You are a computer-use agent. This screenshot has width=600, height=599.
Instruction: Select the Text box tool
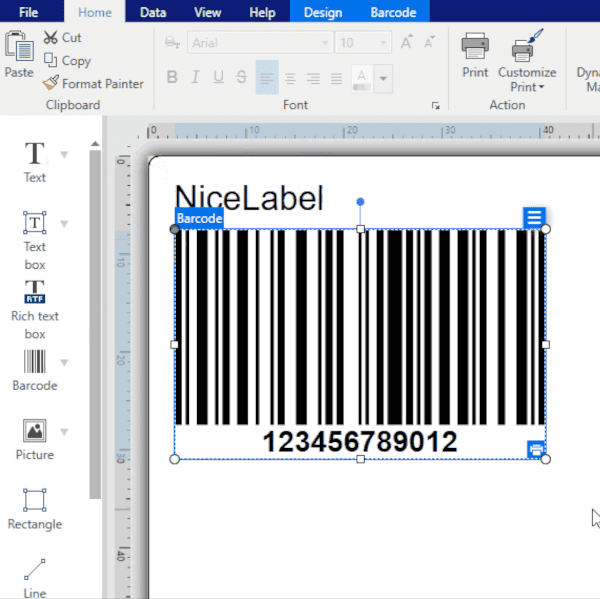pyautogui.click(x=34, y=240)
